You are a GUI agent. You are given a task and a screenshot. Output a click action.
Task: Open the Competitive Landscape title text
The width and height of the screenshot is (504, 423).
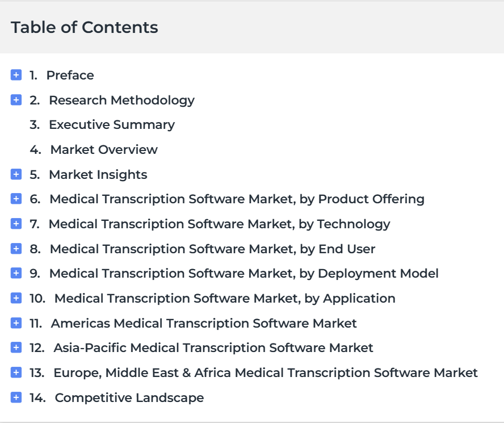tap(129, 398)
